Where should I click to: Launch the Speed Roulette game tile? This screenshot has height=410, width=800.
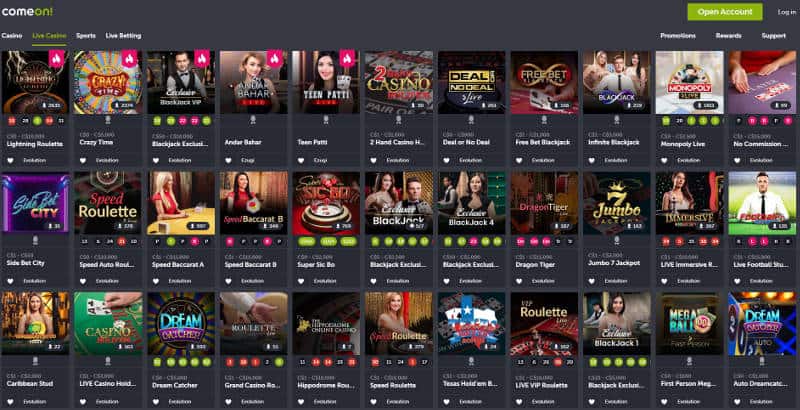398,323
